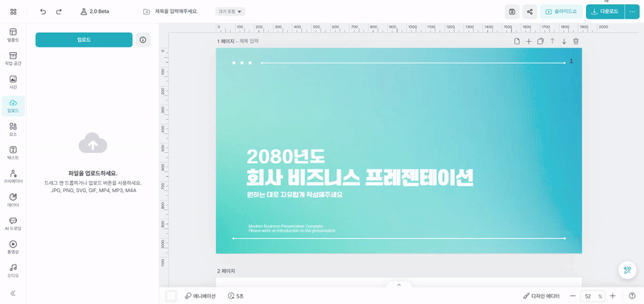This screenshot has height=304, width=644.
Task: Click the save icon in top bar
Action: click(x=512, y=11)
